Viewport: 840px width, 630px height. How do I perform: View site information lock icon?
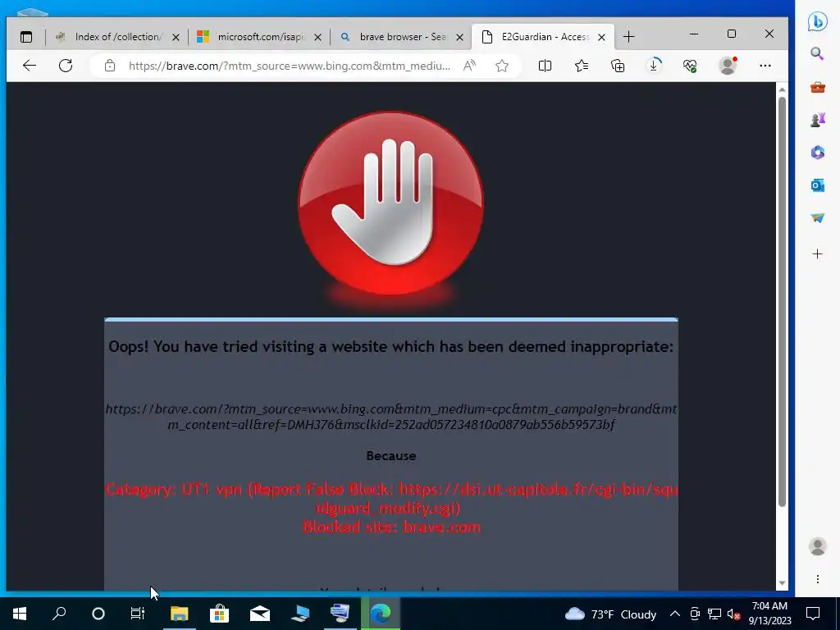[x=110, y=66]
